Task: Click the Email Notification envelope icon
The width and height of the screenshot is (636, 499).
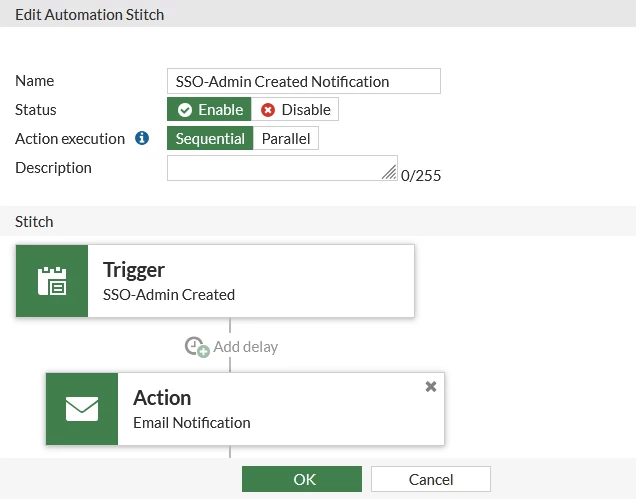Action: (82, 409)
